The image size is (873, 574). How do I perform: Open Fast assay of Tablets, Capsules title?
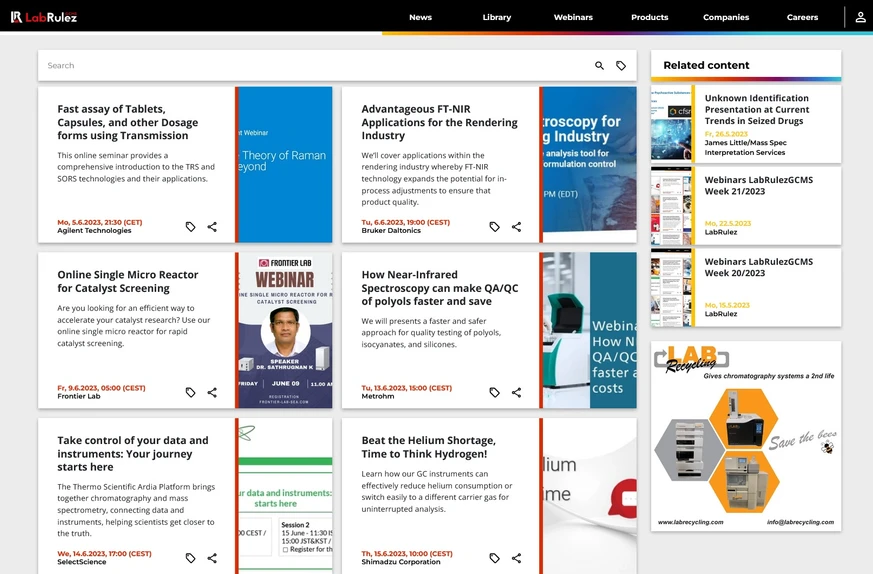click(127, 122)
